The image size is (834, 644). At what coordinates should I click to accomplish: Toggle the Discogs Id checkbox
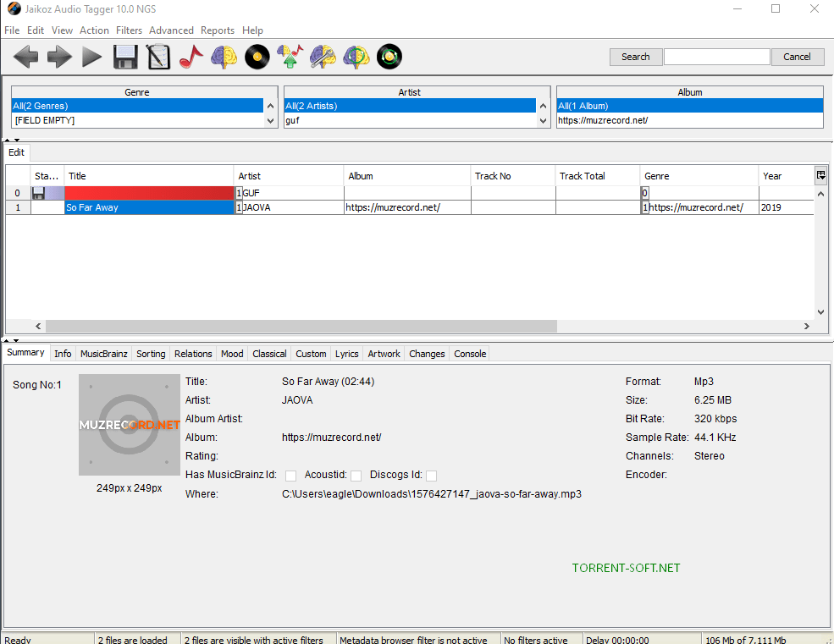pyautogui.click(x=432, y=476)
